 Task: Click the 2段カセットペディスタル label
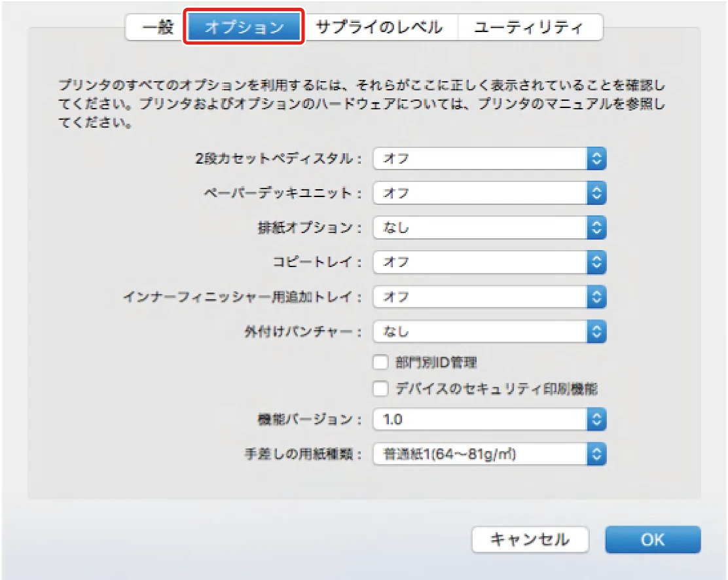pos(278,159)
